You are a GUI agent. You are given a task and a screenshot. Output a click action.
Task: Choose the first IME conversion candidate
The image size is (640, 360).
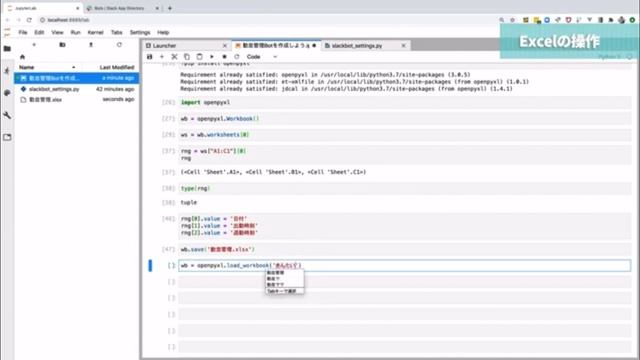click(284, 273)
